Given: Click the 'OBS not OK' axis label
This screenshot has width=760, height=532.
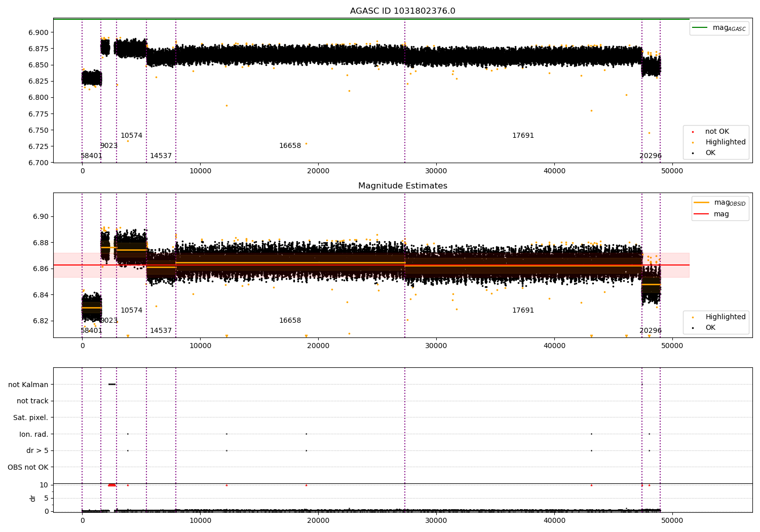Looking at the screenshot, I should [28, 468].
